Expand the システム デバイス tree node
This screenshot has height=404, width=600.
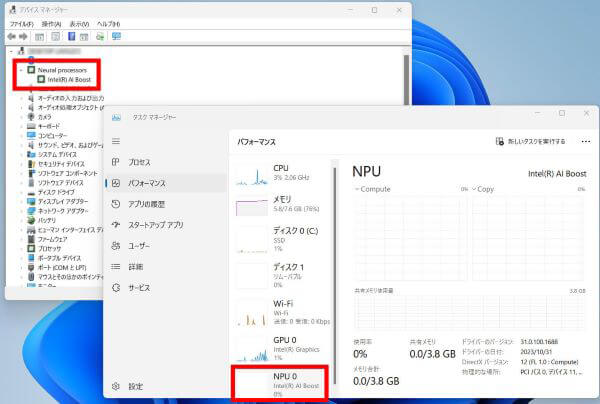21,155
